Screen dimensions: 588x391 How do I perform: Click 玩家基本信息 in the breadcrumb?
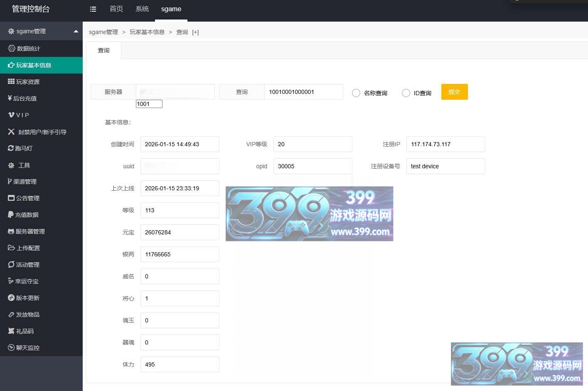pyautogui.click(x=147, y=32)
